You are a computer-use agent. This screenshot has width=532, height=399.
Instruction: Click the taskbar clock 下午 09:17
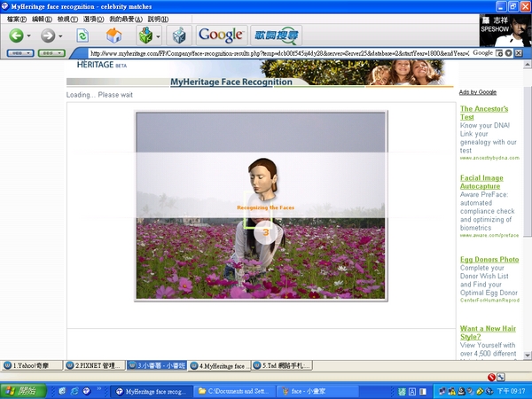(513, 392)
